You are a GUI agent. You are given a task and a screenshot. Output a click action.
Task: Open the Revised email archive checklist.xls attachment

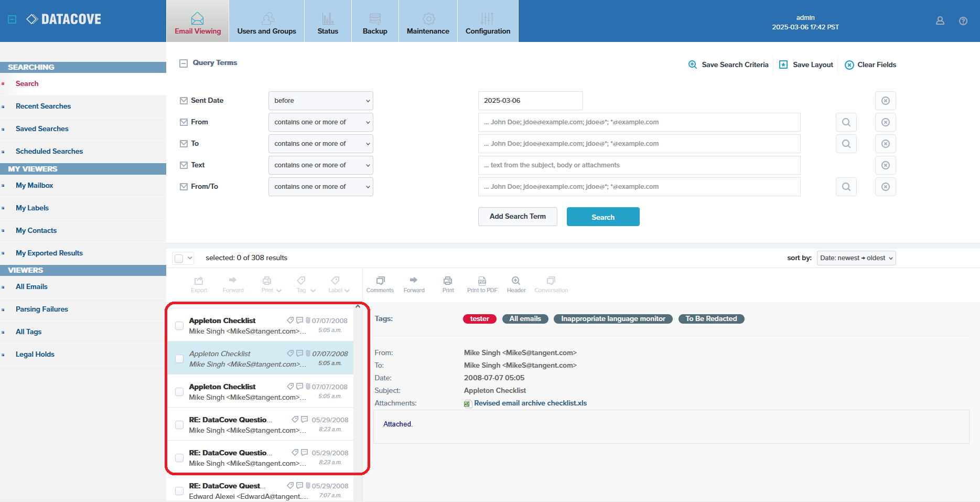[530, 403]
